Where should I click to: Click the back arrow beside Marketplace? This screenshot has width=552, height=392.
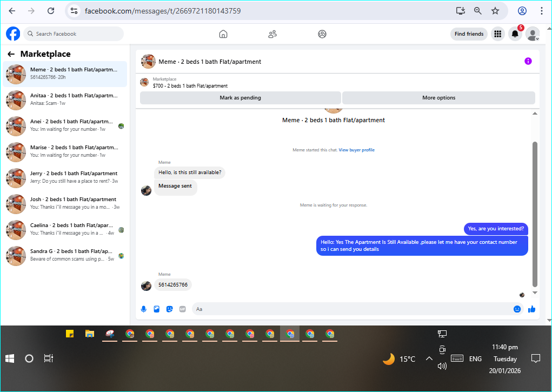[x=11, y=54]
